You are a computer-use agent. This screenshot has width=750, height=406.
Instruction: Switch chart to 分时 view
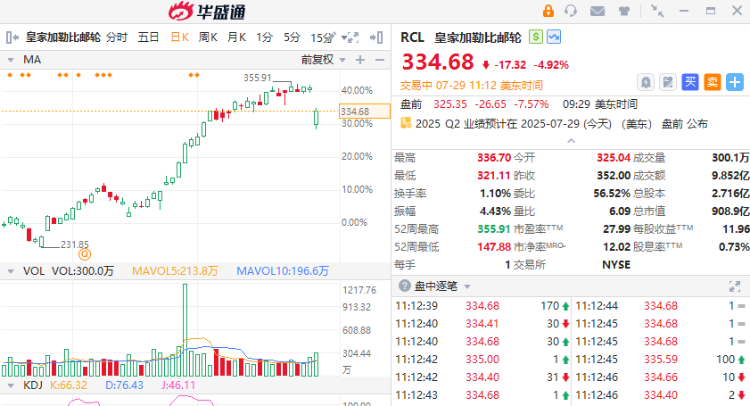117,37
